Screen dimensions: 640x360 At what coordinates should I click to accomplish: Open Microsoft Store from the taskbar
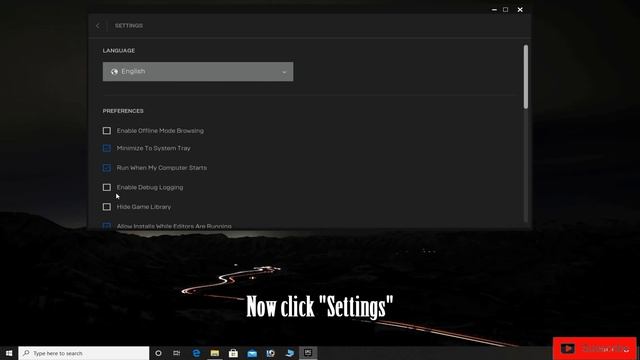[233, 353]
